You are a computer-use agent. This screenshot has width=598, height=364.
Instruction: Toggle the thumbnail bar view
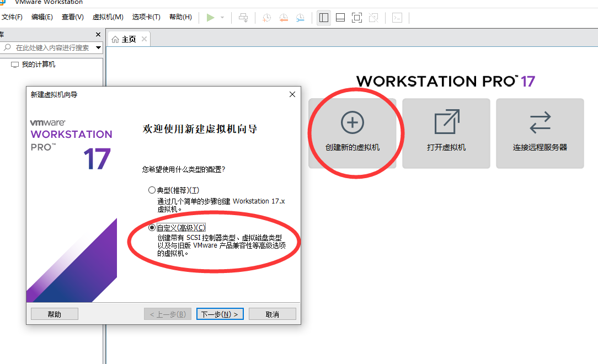tap(340, 17)
